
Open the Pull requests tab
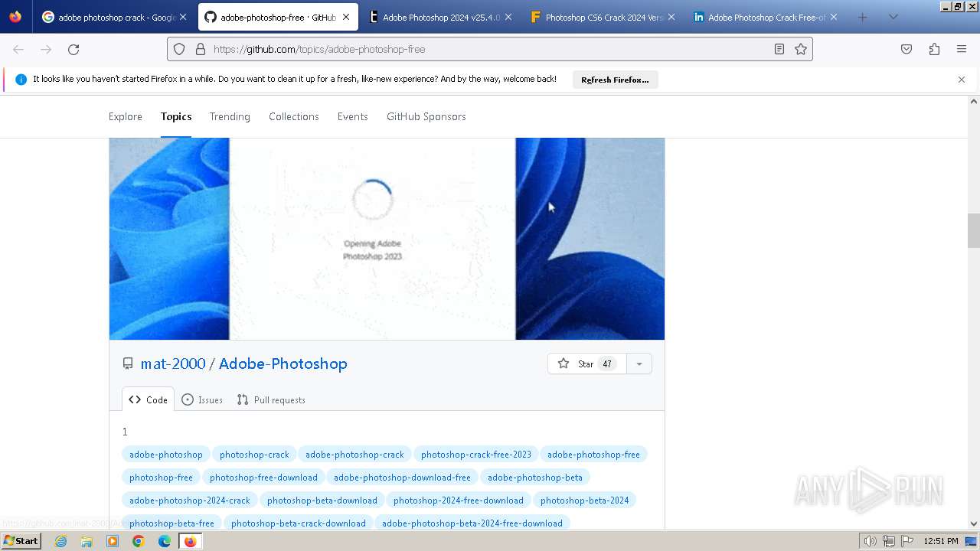pos(271,399)
